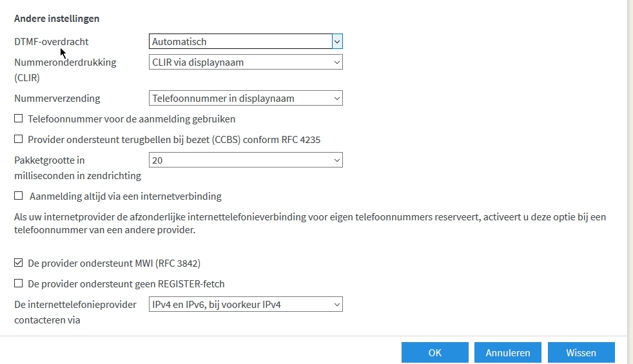Viewport: 633px width, 364px height.
Task: Open the 'Telefoonnummer in displaynaam' combo box
Action: point(241,99)
